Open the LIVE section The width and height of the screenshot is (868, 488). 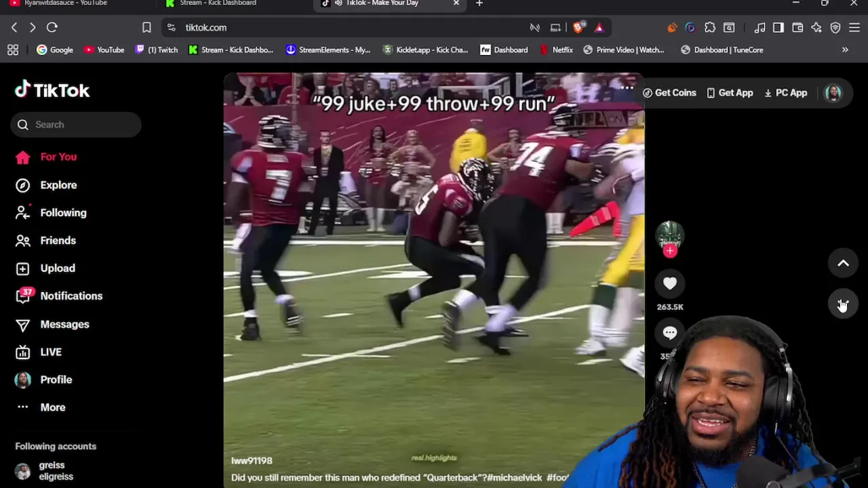pos(39,352)
